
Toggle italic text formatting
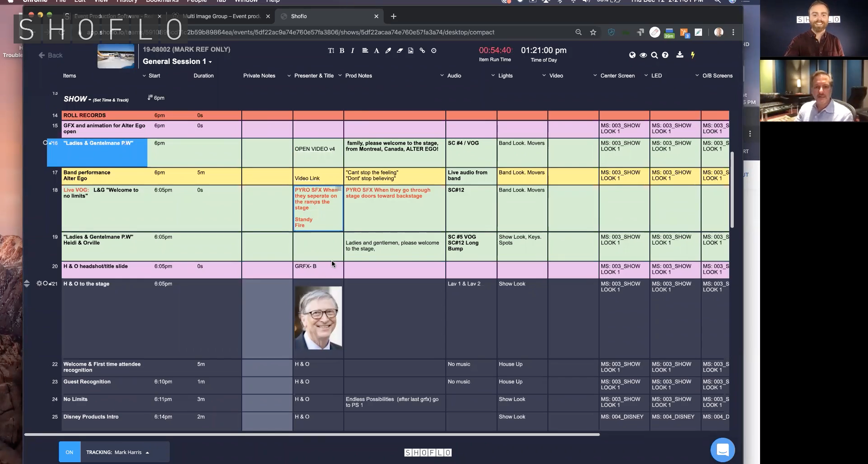353,51
